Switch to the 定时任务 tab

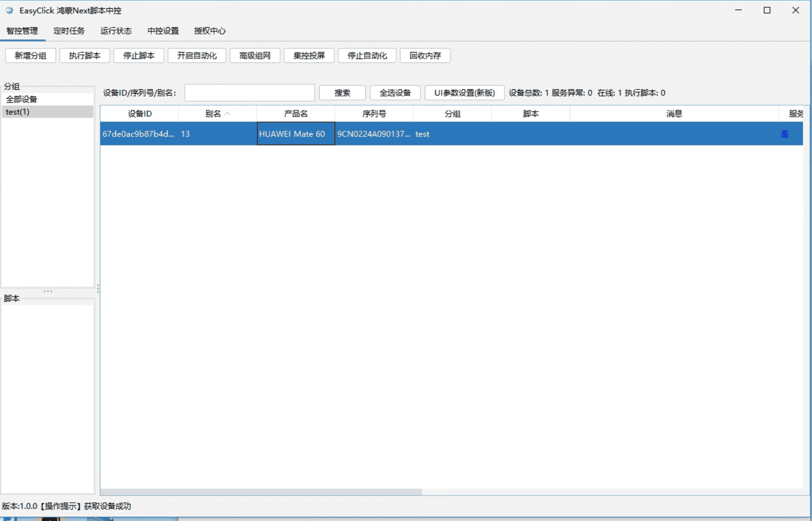point(69,31)
